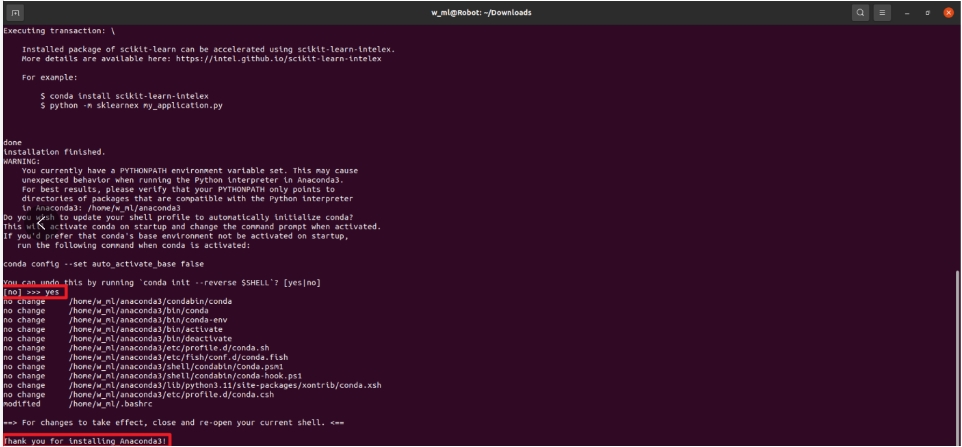Click the w_ml@Robot: ~/Downloads window title
962x447 pixels.
pyautogui.click(x=482, y=12)
